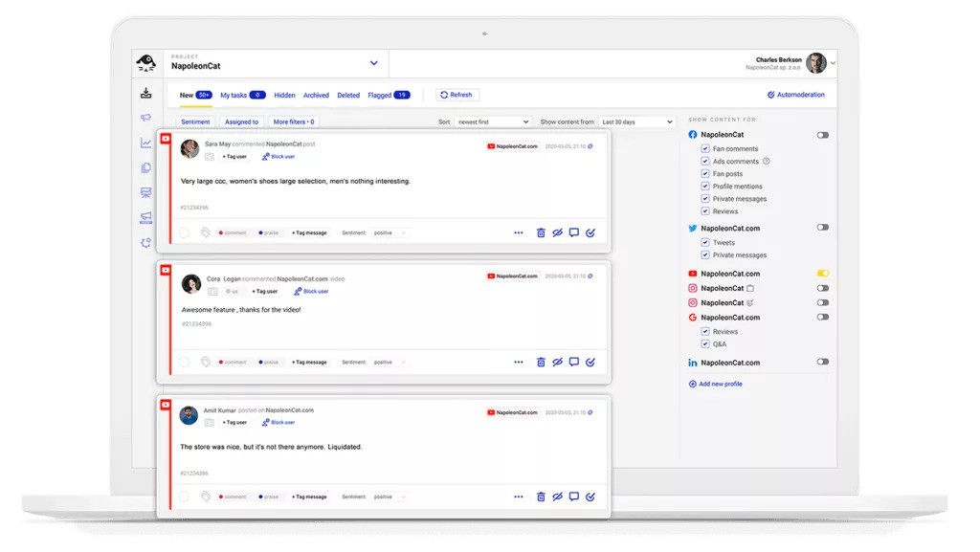Image resolution: width=980 pixels, height=552 pixels.
Task: Reply to Amit Kumar's post
Action: click(574, 497)
